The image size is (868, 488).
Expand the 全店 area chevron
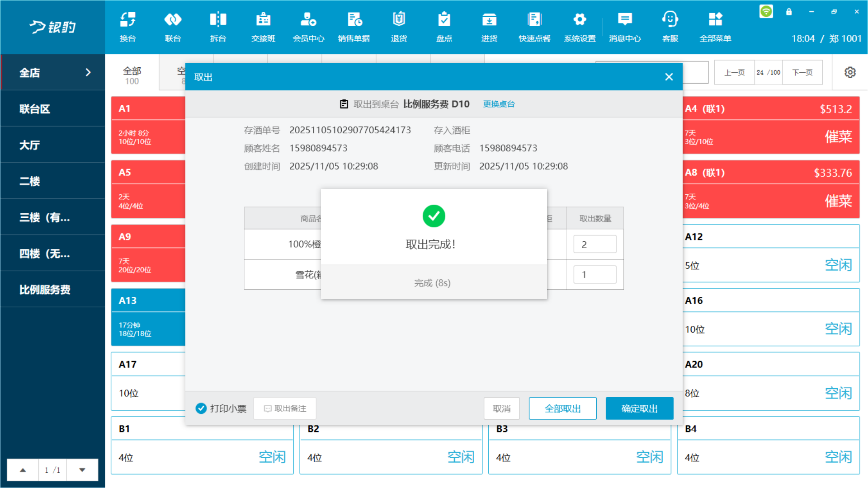click(88, 72)
